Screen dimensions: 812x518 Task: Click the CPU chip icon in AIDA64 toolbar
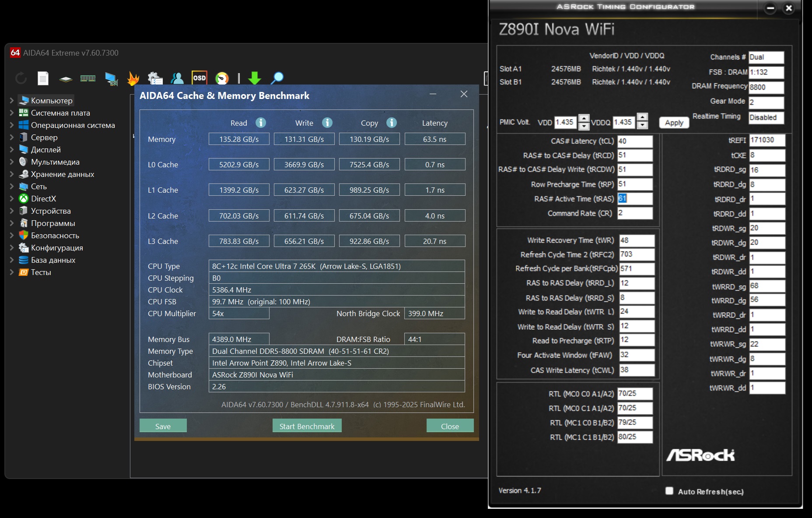point(66,79)
